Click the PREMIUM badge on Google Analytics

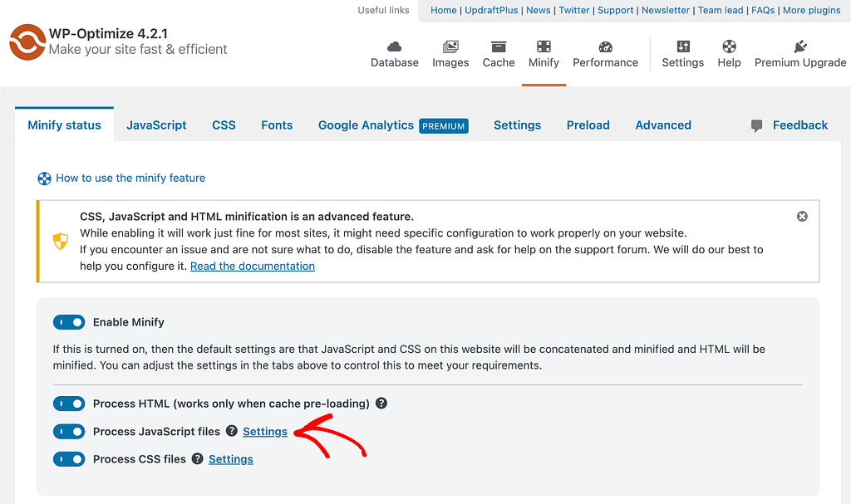click(444, 126)
